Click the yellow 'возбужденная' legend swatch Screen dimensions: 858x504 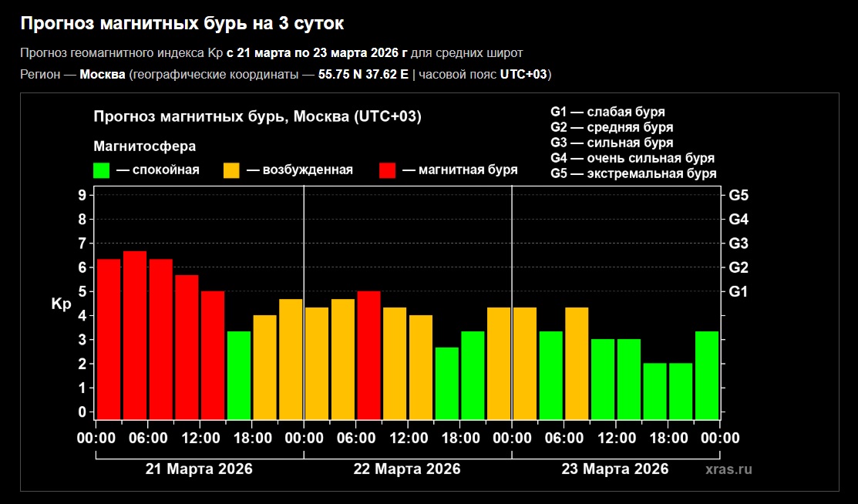pyautogui.click(x=231, y=170)
